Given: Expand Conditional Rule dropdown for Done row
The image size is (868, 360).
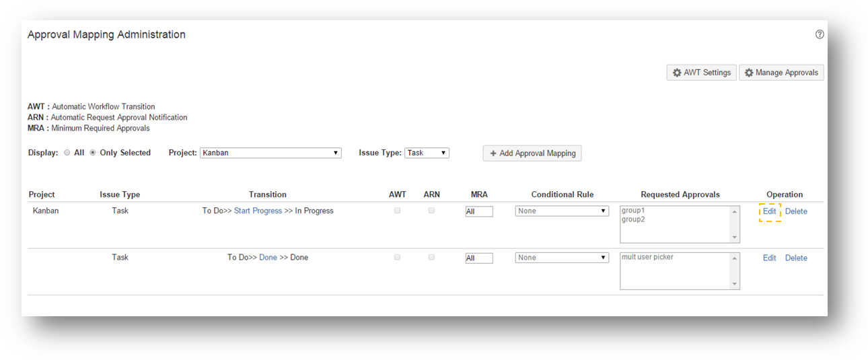Looking at the screenshot, I should pyautogui.click(x=562, y=257).
